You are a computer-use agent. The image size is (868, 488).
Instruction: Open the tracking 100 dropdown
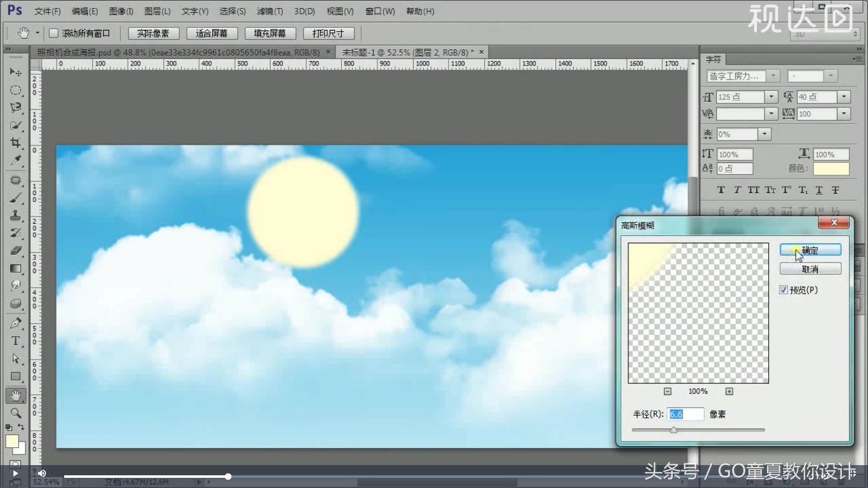click(x=844, y=114)
